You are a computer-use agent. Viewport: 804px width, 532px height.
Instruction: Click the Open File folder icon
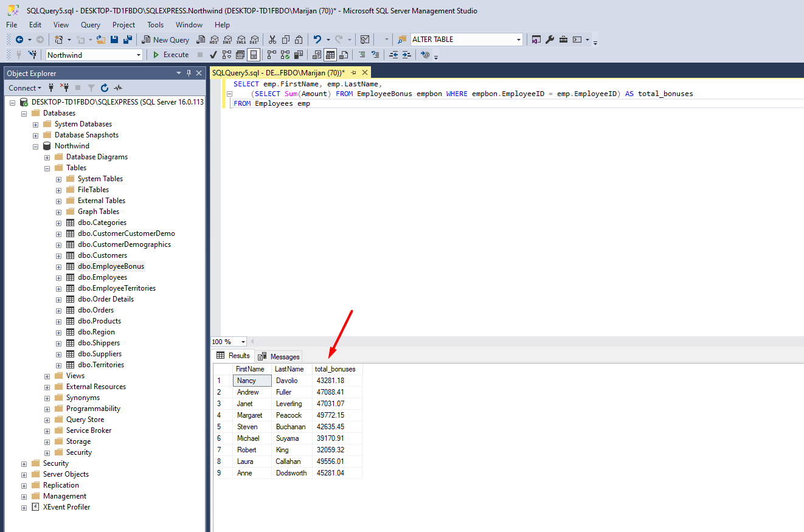101,40
